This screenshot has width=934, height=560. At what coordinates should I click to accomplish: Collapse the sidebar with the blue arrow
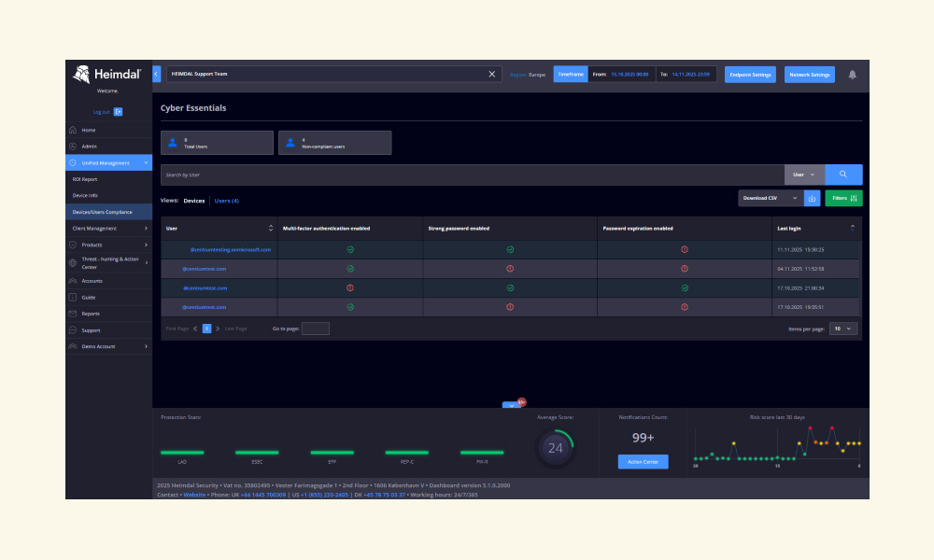click(x=157, y=74)
